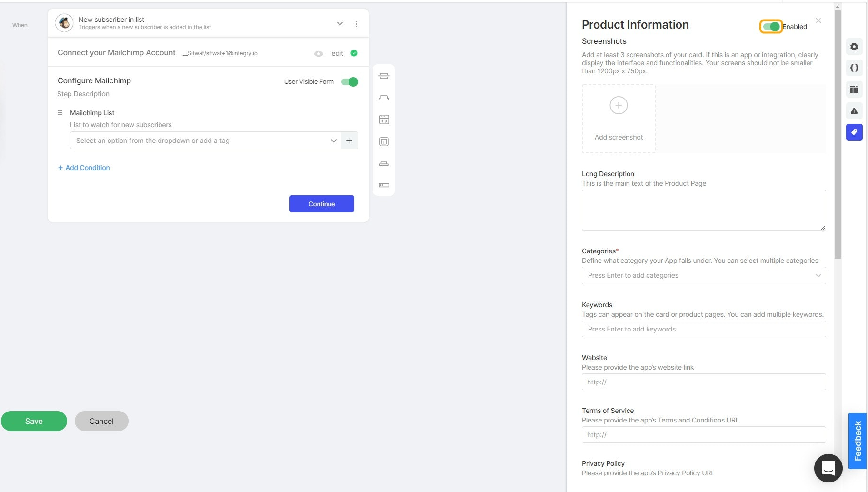Click the green connected checkmark icon
This screenshot has width=868, height=492.
354,53
